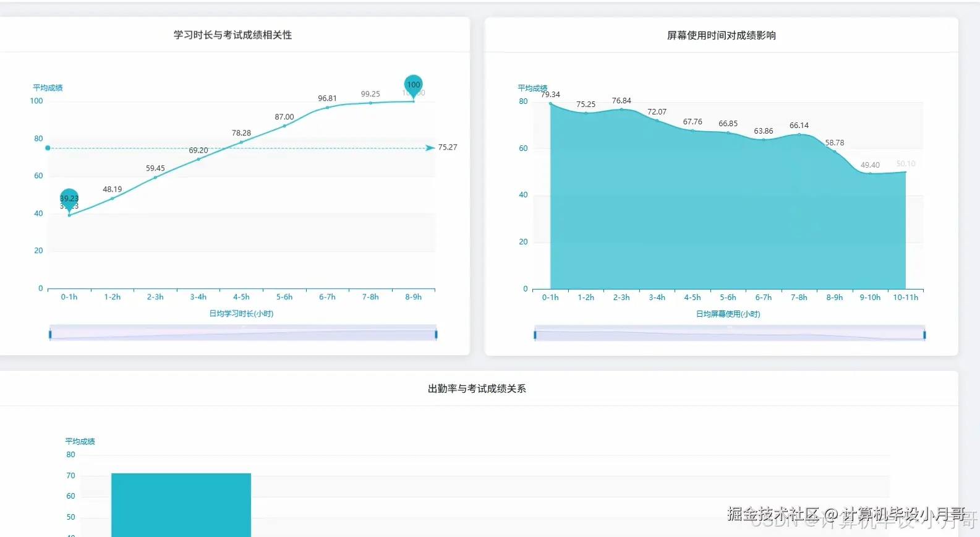This screenshot has width=980, height=537.
Task: Click the right handle of the study-hours zoom slider
Action: [436, 335]
